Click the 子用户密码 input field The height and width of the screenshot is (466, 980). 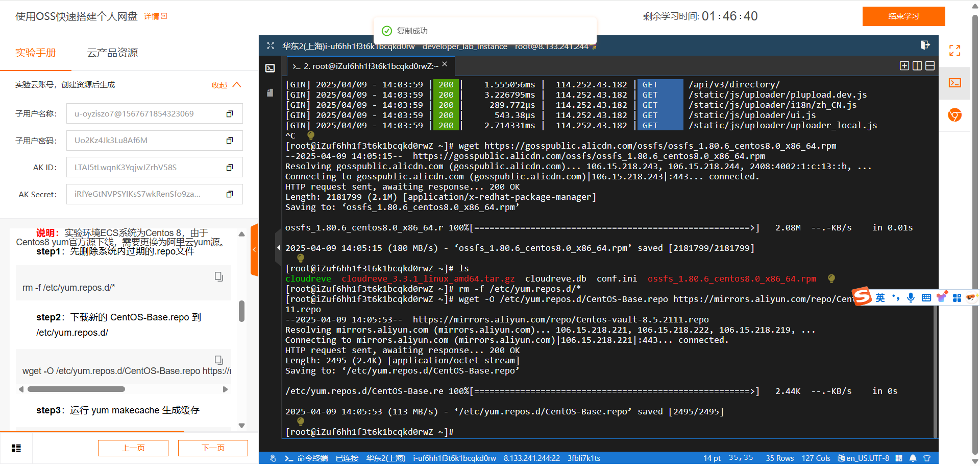point(155,141)
